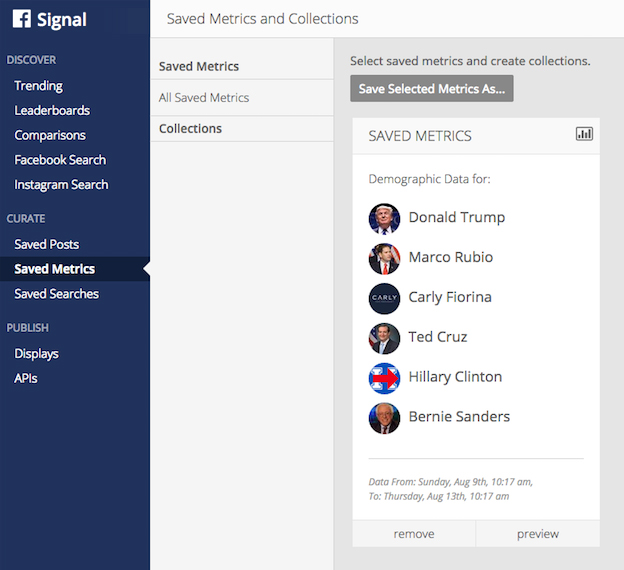Open Instagram Search page
624x570 pixels.
[61, 185]
